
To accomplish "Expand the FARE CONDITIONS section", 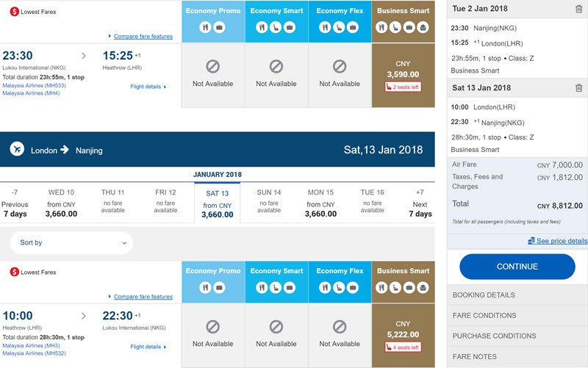I will pyautogui.click(x=517, y=316).
